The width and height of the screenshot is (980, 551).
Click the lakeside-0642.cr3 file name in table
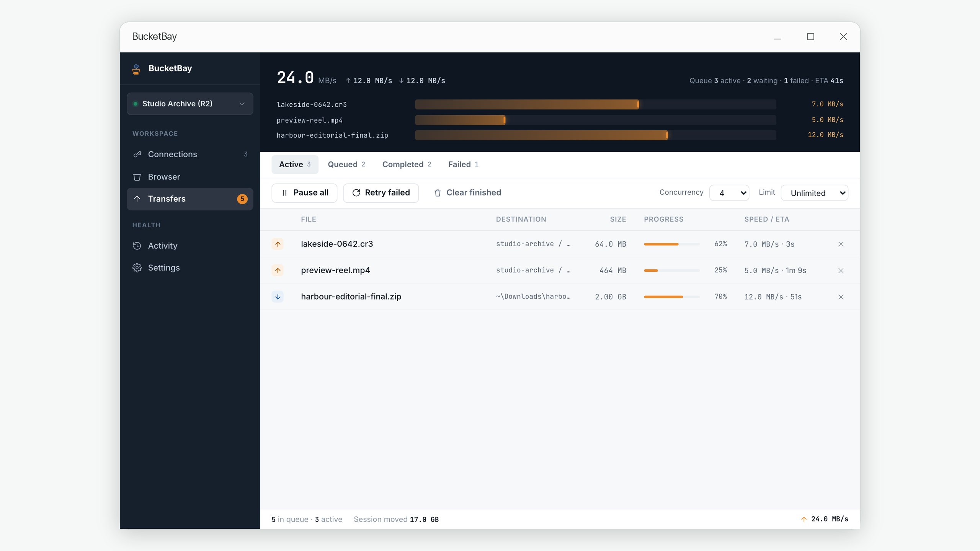pyautogui.click(x=337, y=244)
